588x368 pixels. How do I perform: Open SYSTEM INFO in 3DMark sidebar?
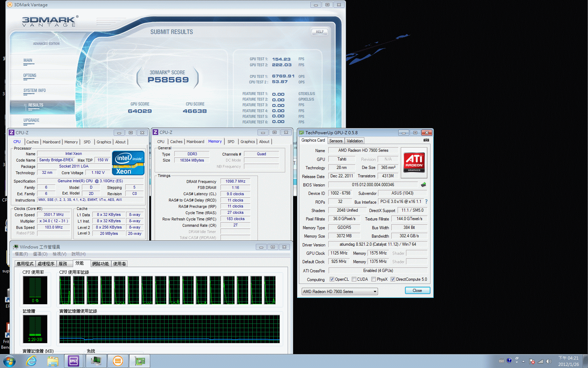point(35,90)
